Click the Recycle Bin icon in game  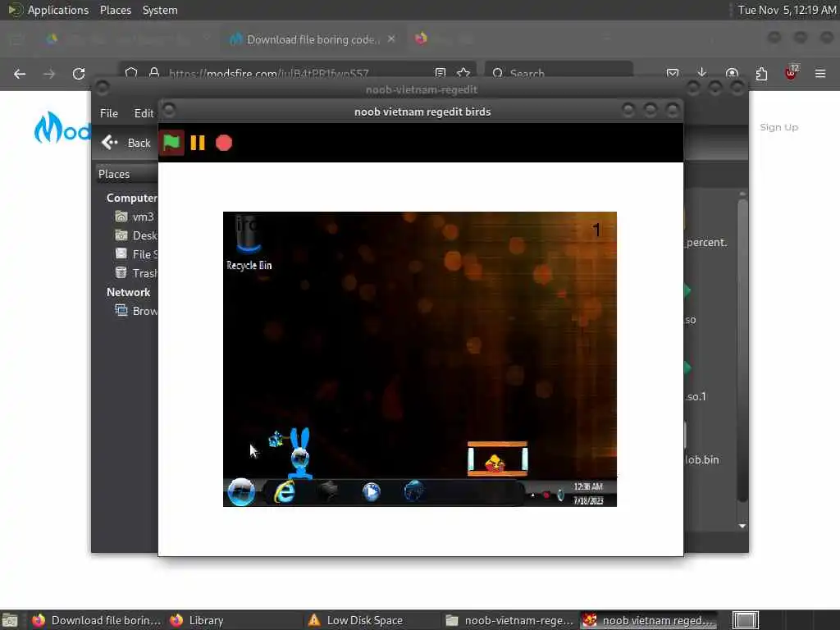[x=249, y=242]
